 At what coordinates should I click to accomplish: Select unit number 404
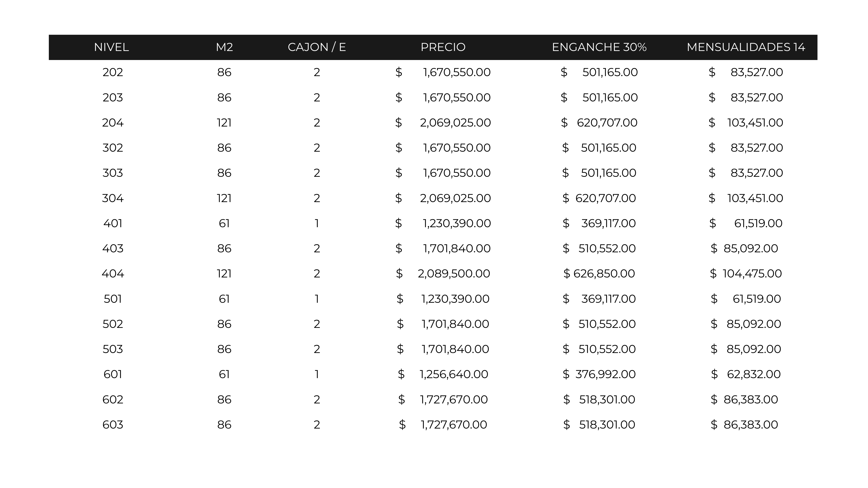113,273
